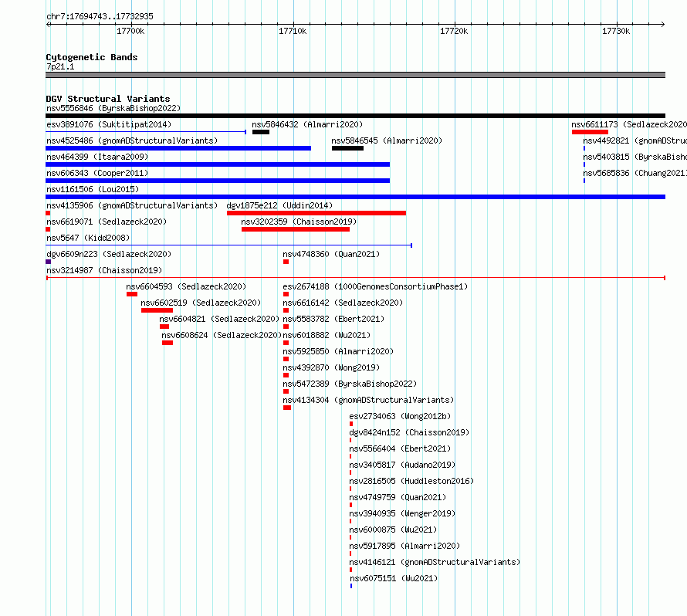687x616 pixels.
Task: Click nsv5917895 (Almarri2020) label
Action: tap(404, 546)
